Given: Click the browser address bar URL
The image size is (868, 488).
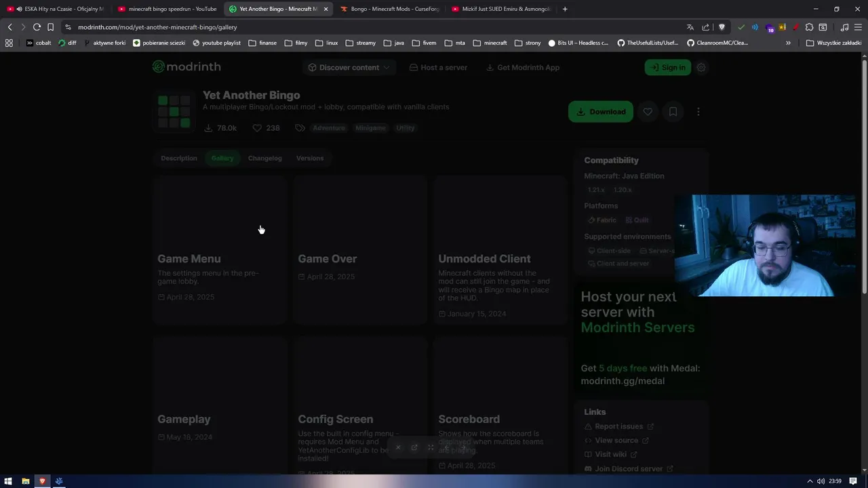Looking at the screenshot, I should pos(157,27).
